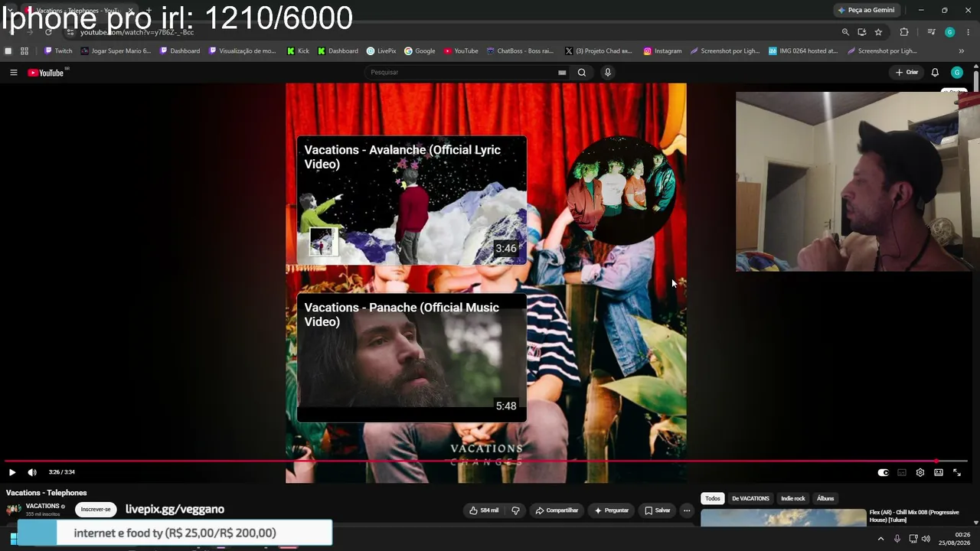The height and width of the screenshot is (551, 980).
Task: Open the zoom magnifier icon in address bar
Action: (845, 32)
